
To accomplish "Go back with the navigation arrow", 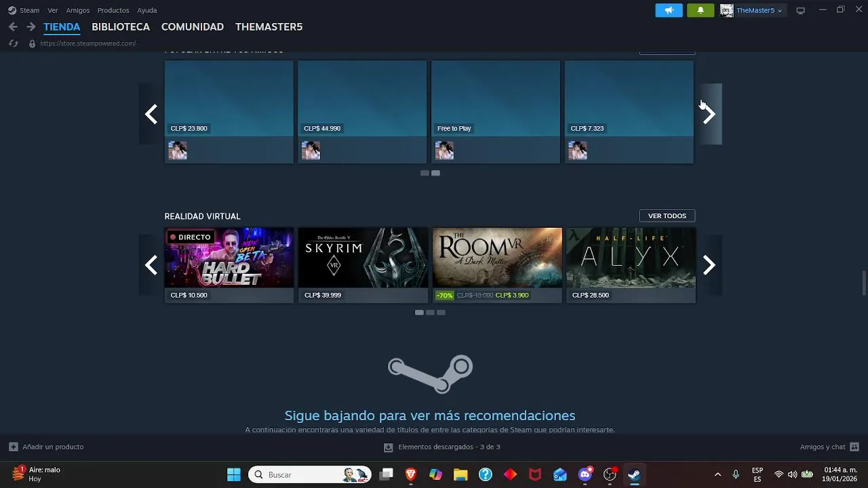I will click(13, 26).
